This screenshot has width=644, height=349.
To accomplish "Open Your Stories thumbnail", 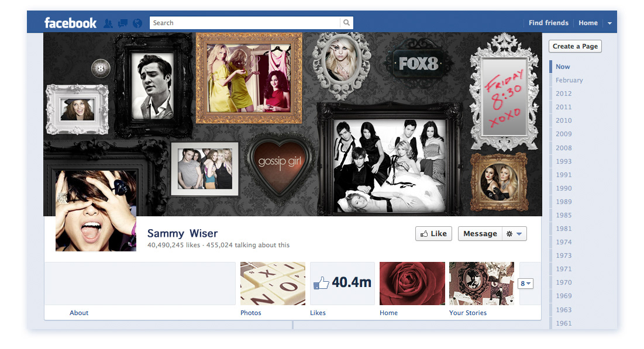I will click(481, 284).
